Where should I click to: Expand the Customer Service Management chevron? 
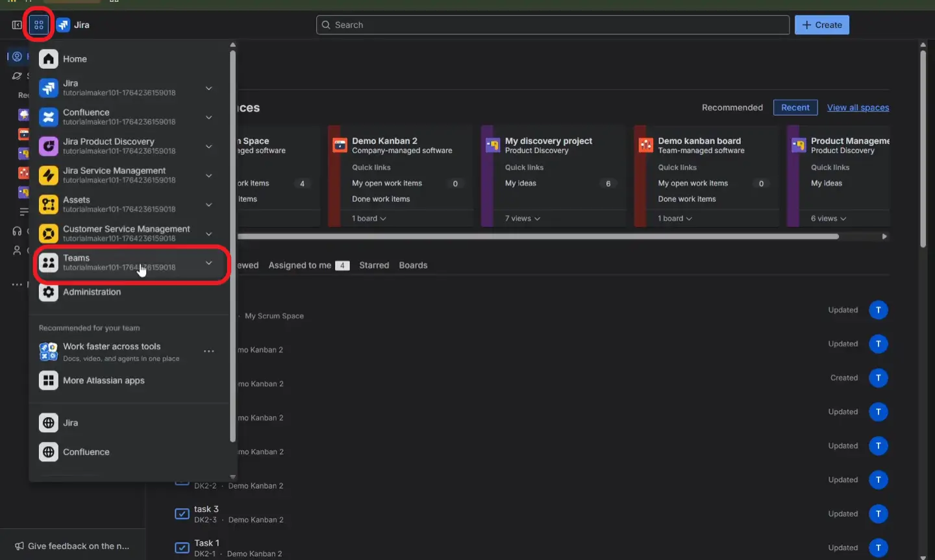pos(209,234)
